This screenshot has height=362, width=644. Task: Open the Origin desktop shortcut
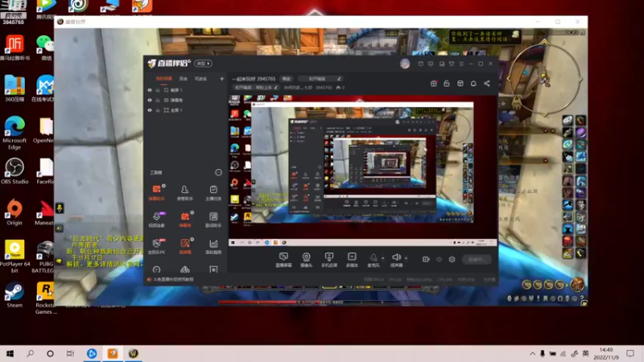pos(14,212)
